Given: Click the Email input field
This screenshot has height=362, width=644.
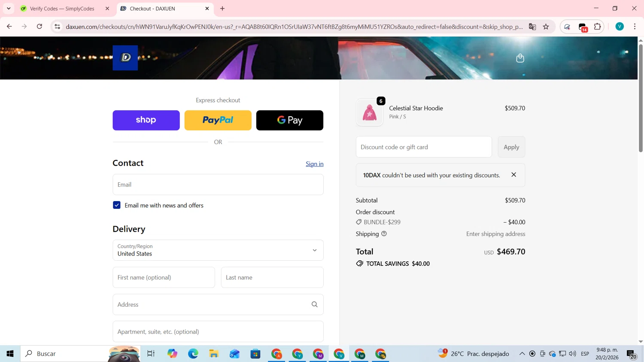Looking at the screenshot, I should click(218, 184).
